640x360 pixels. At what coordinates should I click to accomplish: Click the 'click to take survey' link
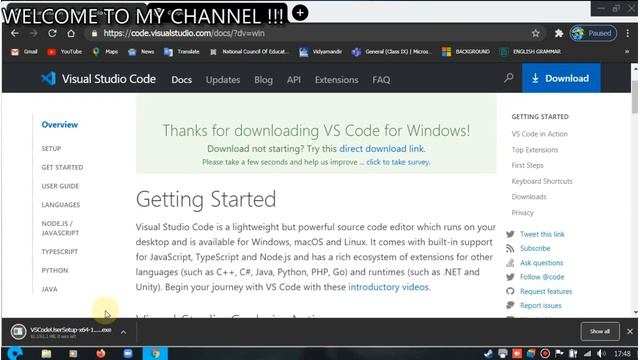(x=398, y=162)
